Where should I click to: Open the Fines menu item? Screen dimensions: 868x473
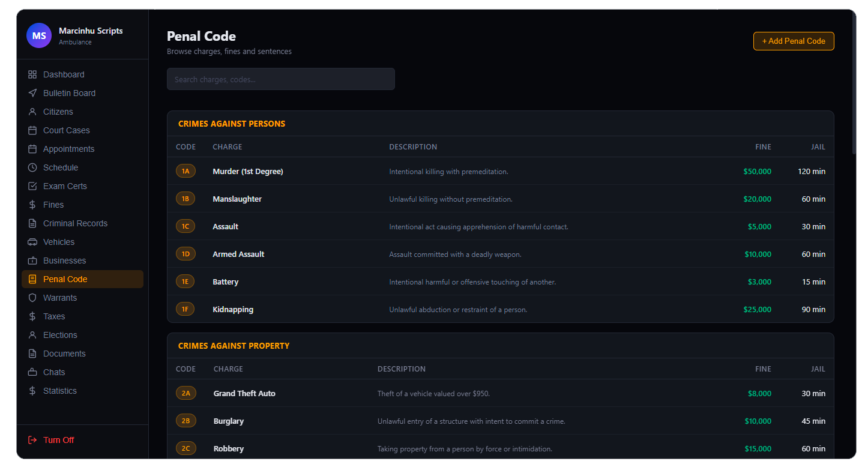coord(53,205)
